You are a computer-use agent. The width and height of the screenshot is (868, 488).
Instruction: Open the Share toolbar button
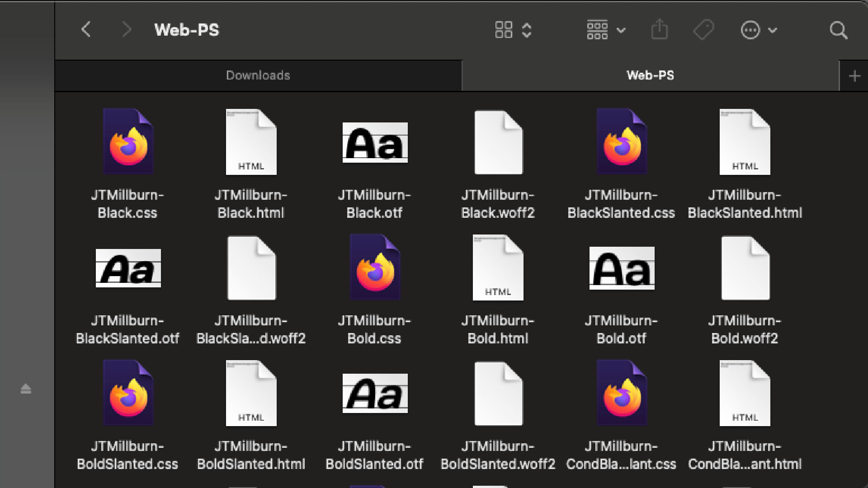660,29
